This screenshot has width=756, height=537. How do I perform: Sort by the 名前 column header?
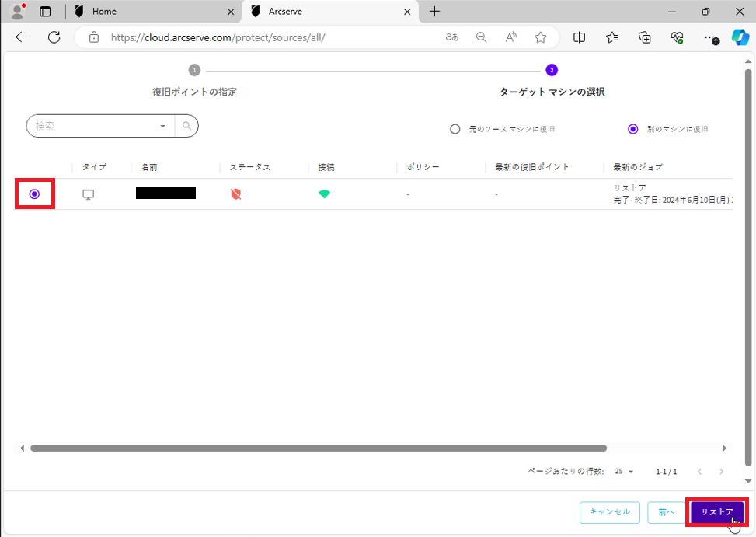(149, 167)
